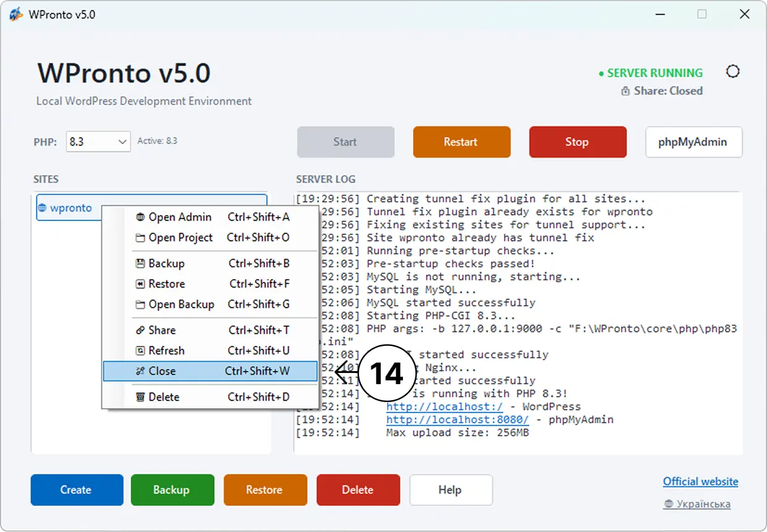The height and width of the screenshot is (532, 767).
Task: Click the blue Create site button
Action: 77,490
